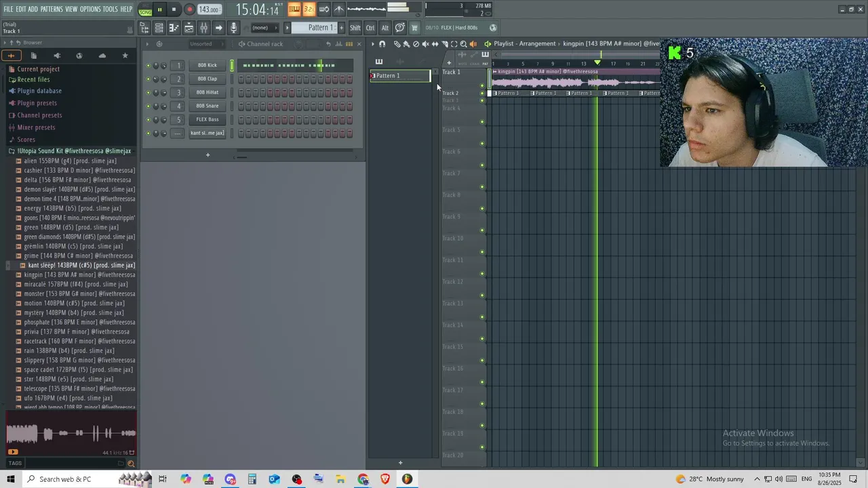Select Pattern 1 in the picker panel
868x488 pixels.
(400, 76)
